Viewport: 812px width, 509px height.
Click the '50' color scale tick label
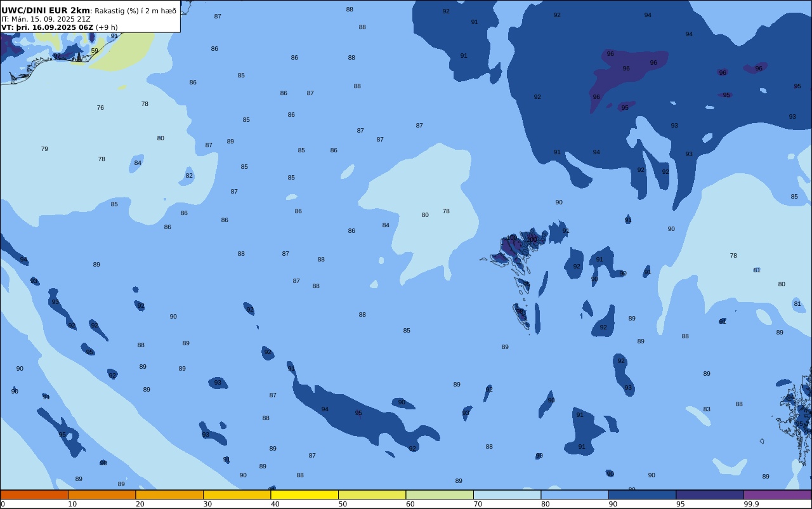point(343,504)
